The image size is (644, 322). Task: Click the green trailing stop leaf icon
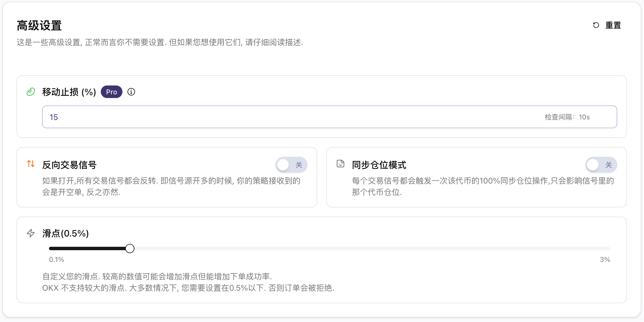pyautogui.click(x=30, y=92)
